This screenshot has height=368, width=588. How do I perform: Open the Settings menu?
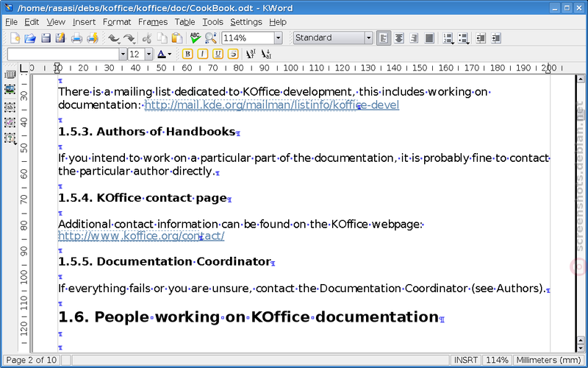(246, 22)
